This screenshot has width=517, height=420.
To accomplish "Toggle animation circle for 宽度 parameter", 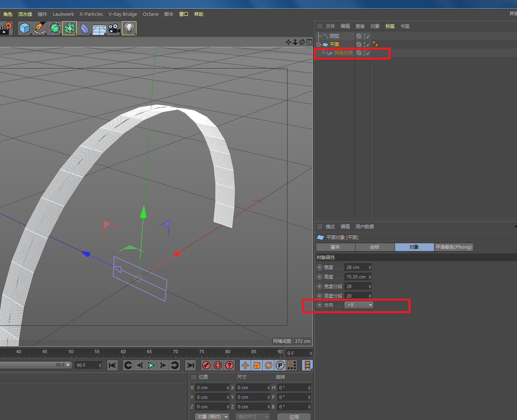I will coord(319,267).
